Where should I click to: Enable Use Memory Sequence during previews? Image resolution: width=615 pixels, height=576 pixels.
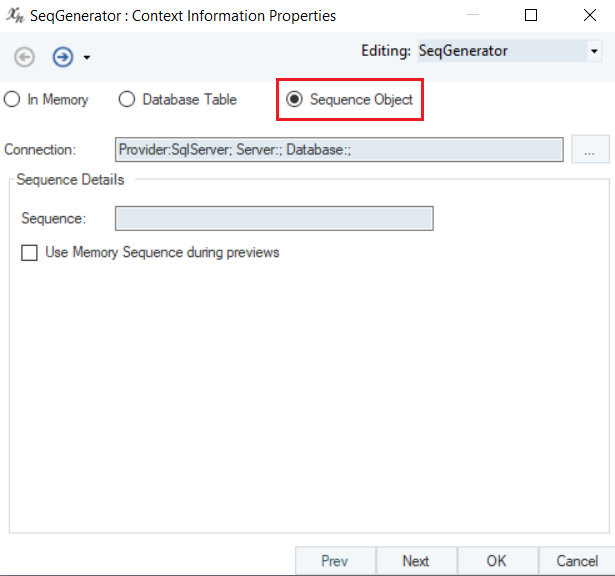30,253
